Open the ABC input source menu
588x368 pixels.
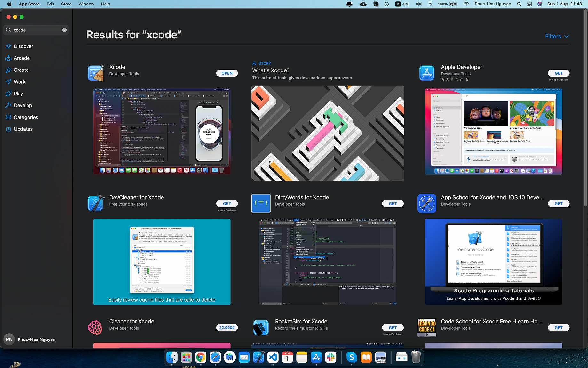(x=403, y=4)
